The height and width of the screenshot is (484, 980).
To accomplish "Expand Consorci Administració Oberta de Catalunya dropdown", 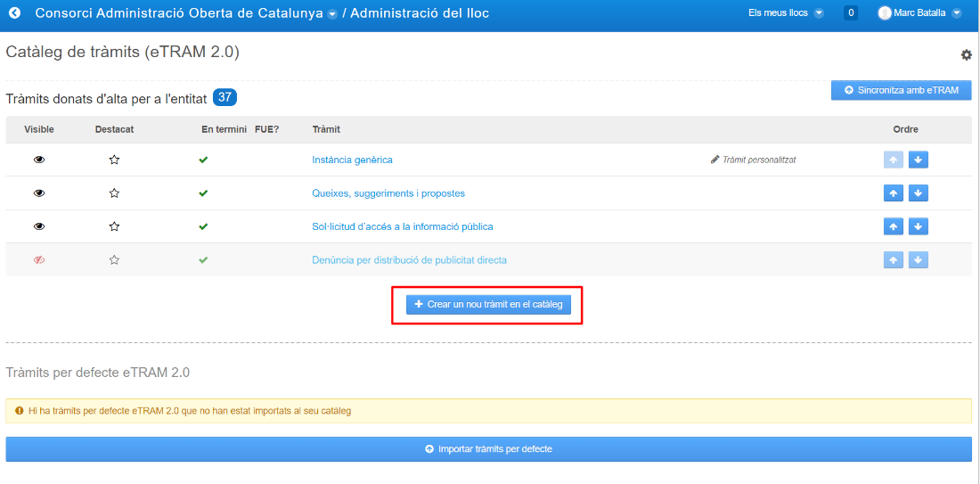I will pyautogui.click(x=332, y=13).
